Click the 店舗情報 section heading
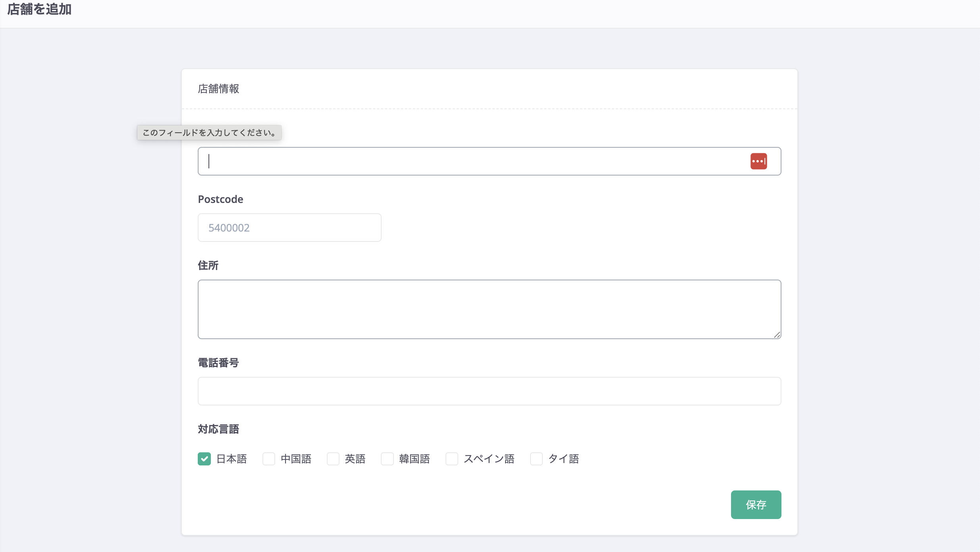 tap(218, 89)
